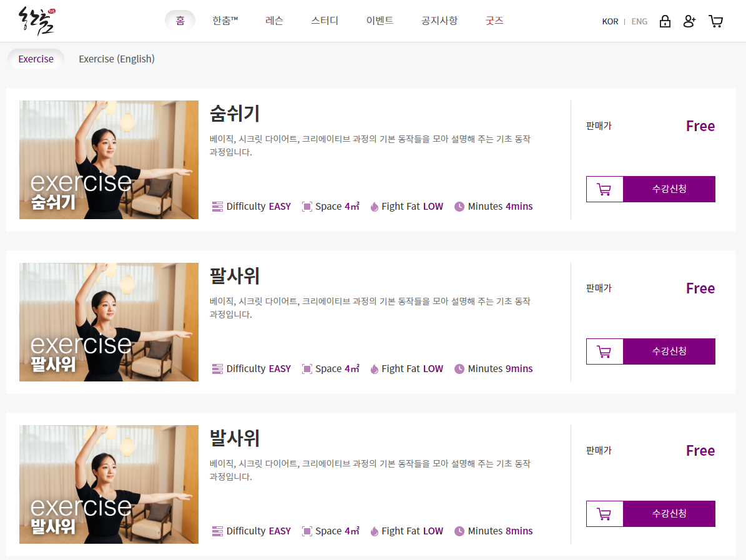The height and width of the screenshot is (560, 746).
Task: Click the Minutes clock icon for 숨쉬기
Action: 459,207
